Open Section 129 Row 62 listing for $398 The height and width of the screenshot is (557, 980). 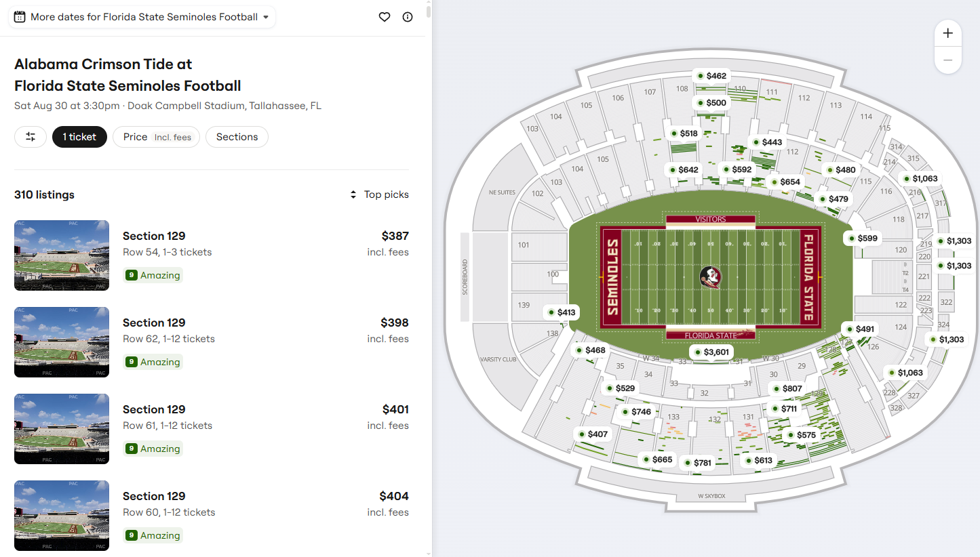click(212, 342)
